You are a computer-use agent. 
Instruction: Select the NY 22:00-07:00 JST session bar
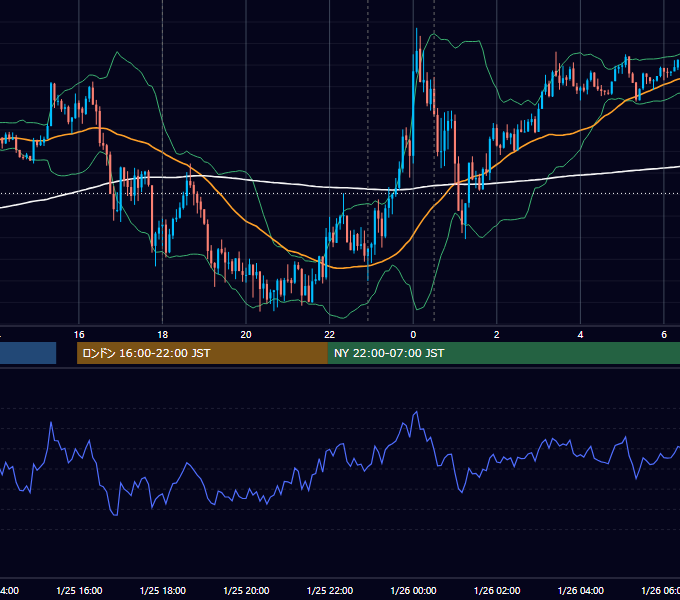coord(503,353)
